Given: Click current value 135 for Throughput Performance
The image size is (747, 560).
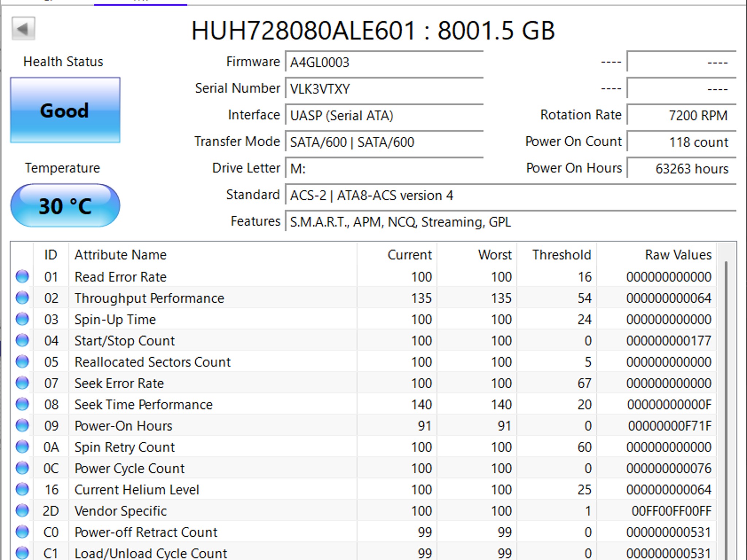Looking at the screenshot, I should click(422, 298).
